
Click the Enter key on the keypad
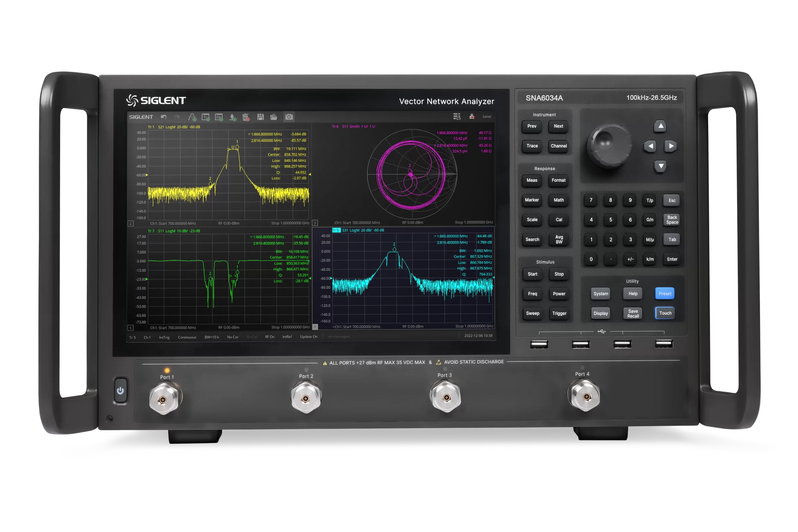672,260
